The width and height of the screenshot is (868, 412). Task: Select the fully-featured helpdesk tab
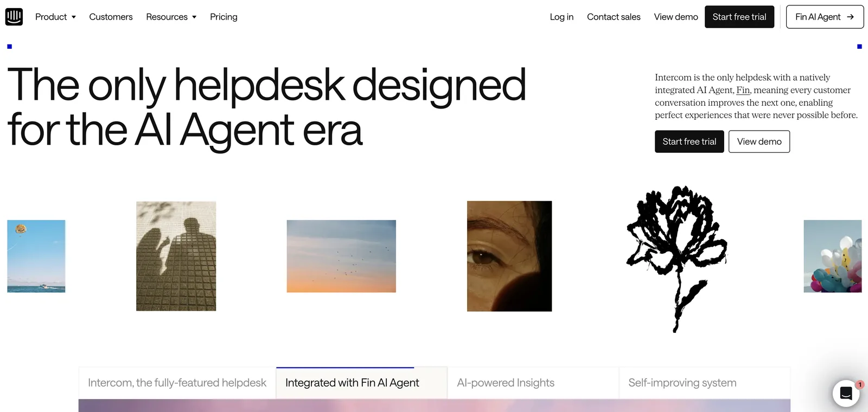(177, 383)
